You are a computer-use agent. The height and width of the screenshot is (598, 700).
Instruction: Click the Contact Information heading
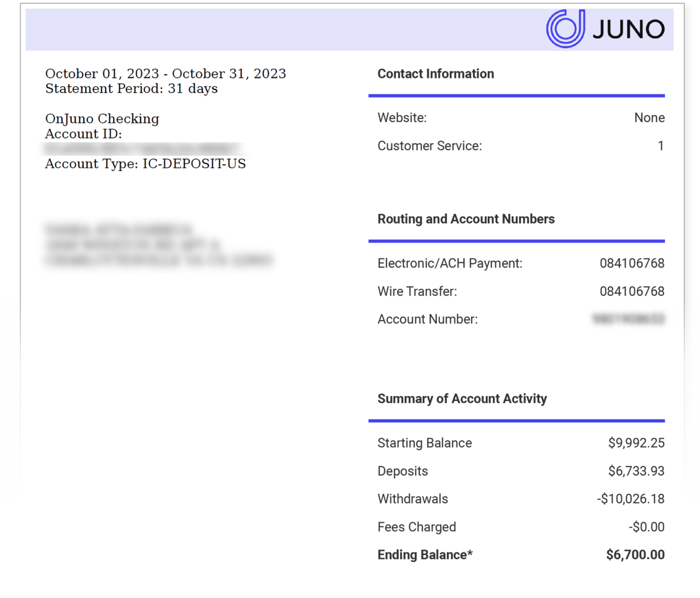(435, 74)
